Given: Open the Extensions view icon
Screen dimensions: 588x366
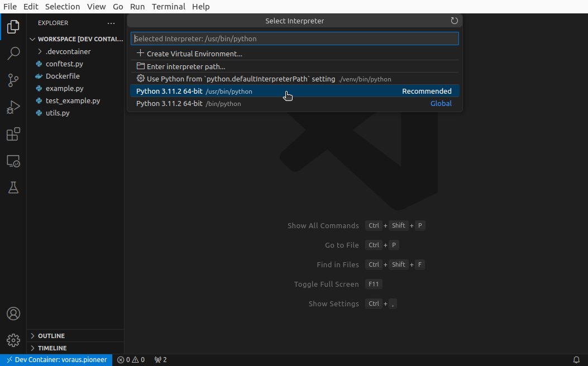Looking at the screenshot, I should pos(13,134).
